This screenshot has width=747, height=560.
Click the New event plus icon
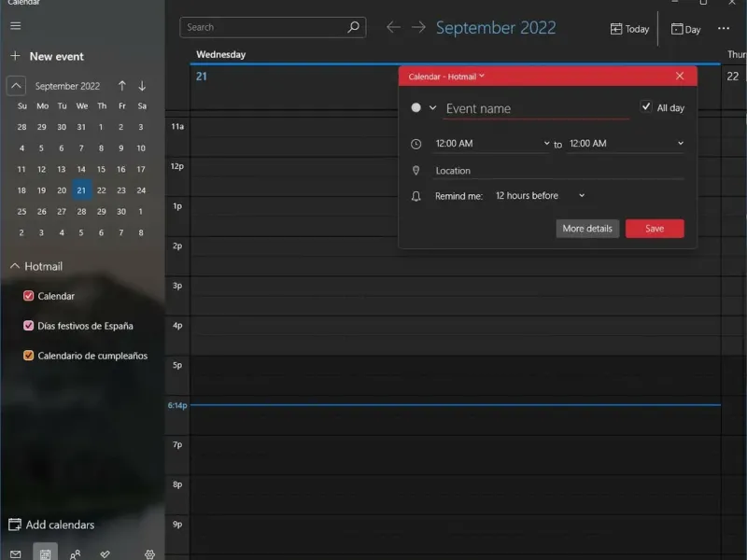coord(15,56)
